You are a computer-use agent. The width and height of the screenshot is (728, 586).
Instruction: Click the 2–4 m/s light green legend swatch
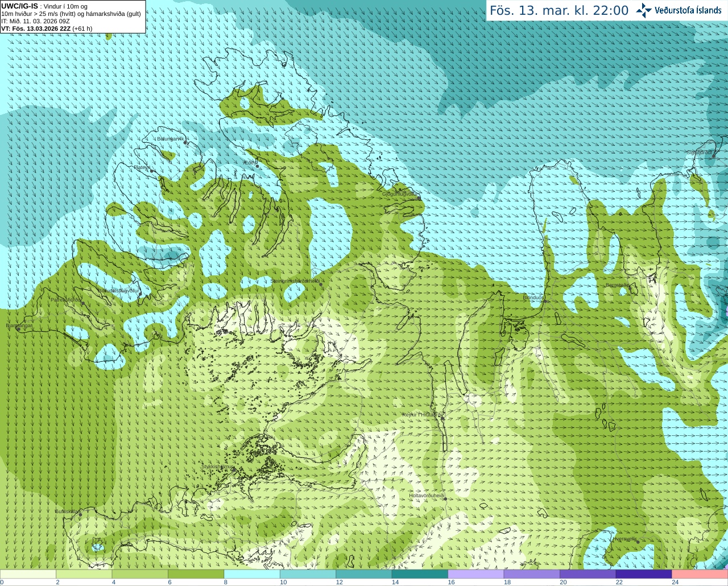click(84, 574)
